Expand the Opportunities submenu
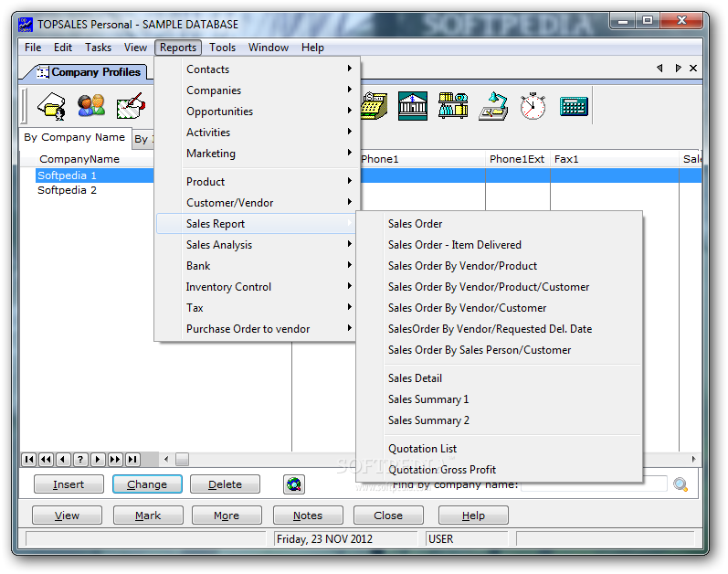Image resolution: width=728 pixels, height=574 pixels. point(258,111)
